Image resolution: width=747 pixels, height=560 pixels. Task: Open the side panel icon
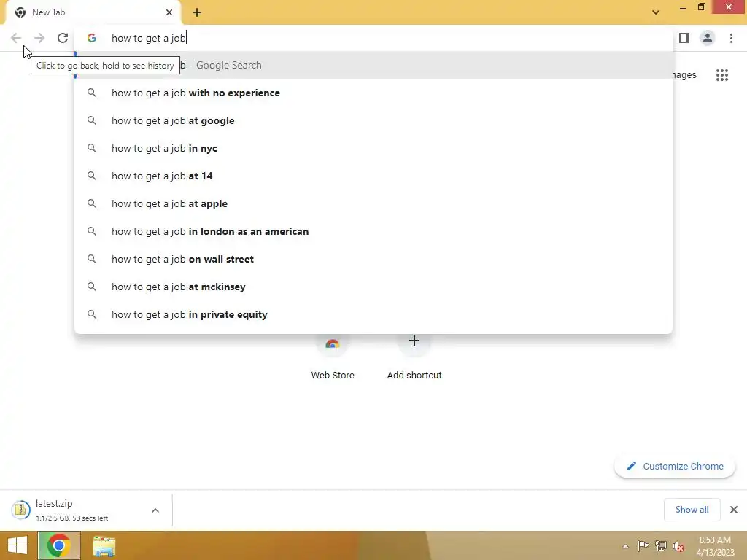(684, 38)
